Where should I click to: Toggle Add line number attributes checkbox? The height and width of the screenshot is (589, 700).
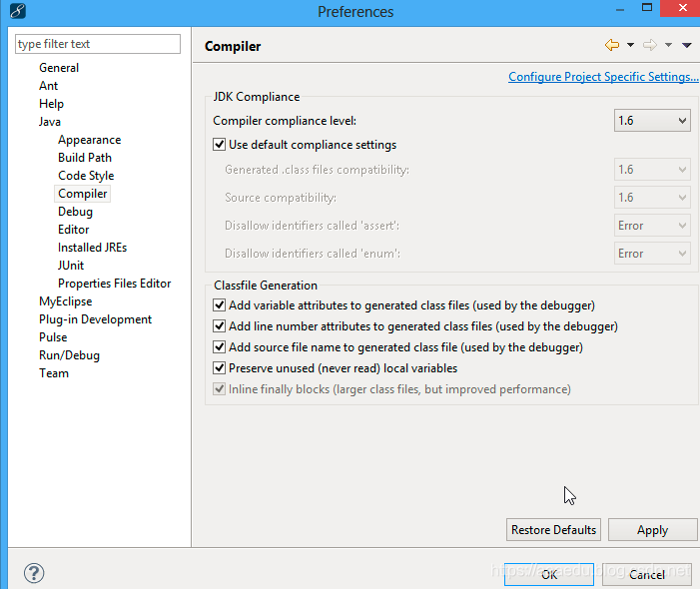pos(219,326)
